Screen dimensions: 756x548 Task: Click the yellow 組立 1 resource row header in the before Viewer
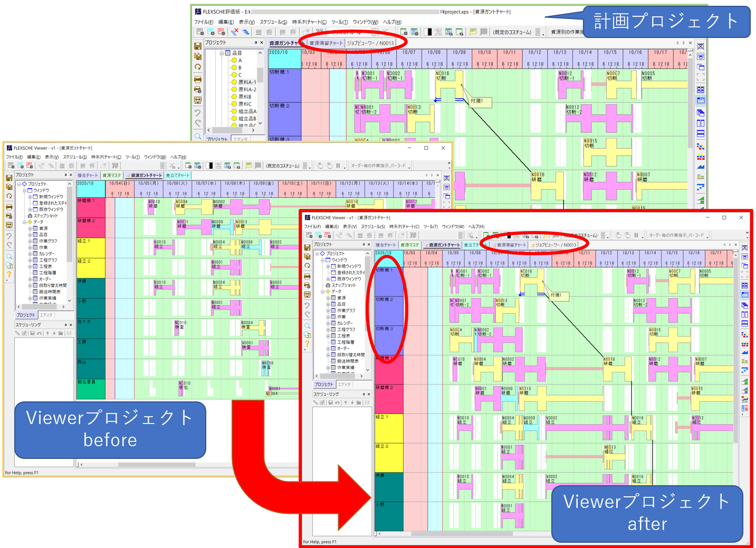(91, 248)
